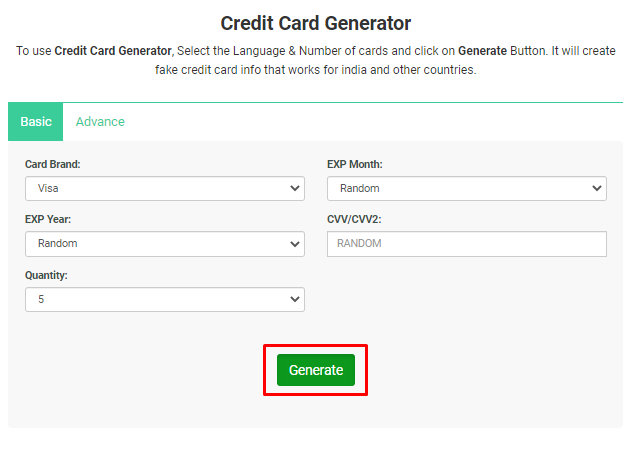Open the Card Brand dropdown showing Visa
The image size is (633, 449).
click(165, 189)
